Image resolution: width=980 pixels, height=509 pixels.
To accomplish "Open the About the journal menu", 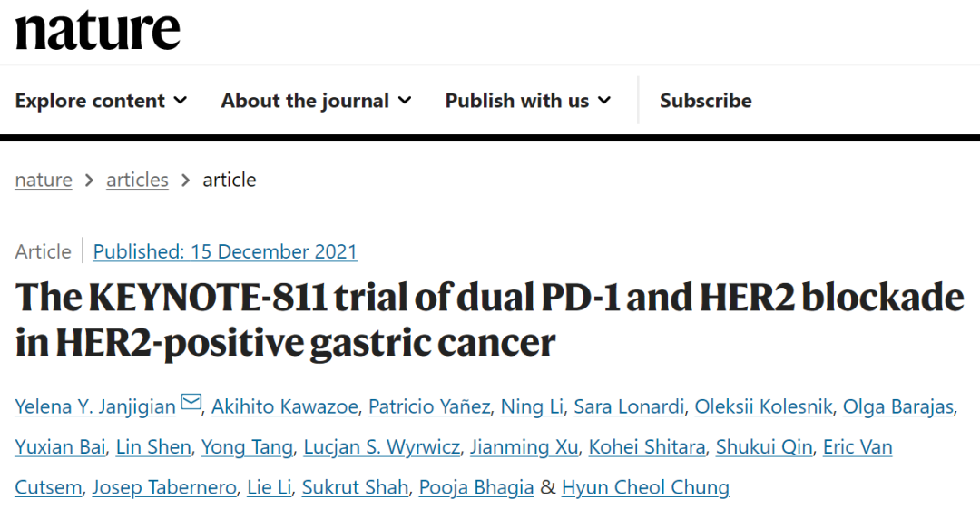I will (x=317, y=101).
